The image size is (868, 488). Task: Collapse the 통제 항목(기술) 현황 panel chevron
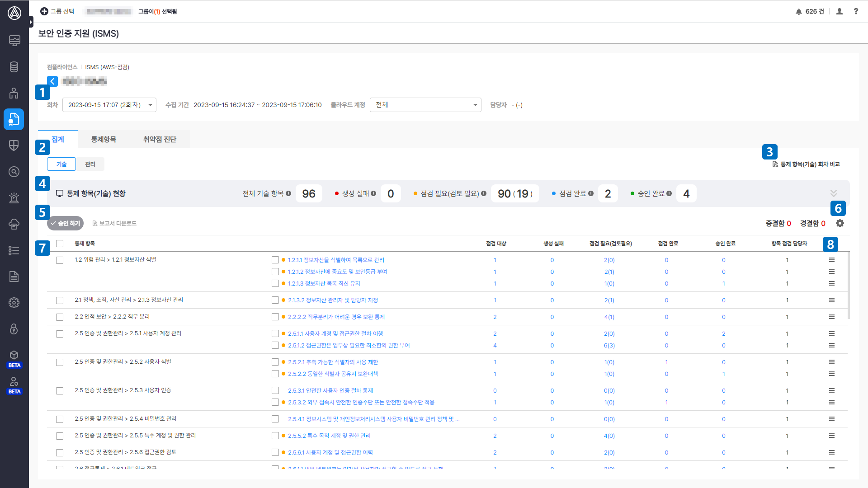click(834, 193)
